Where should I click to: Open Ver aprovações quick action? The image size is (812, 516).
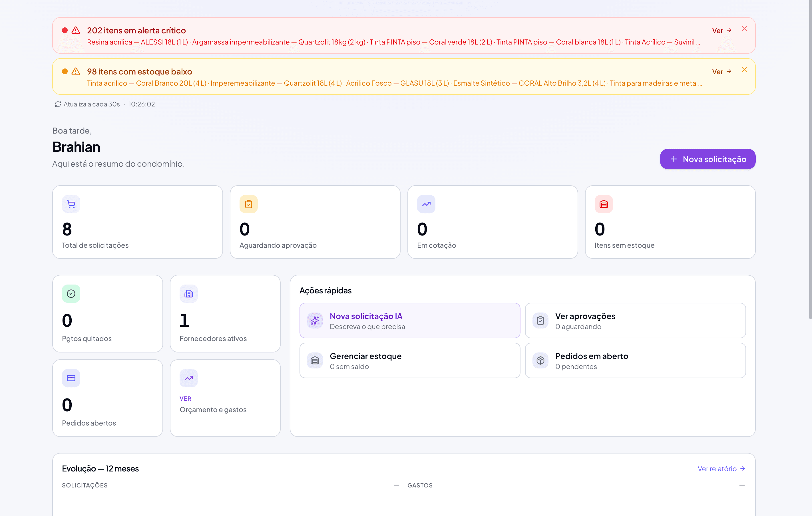[635, 321]
